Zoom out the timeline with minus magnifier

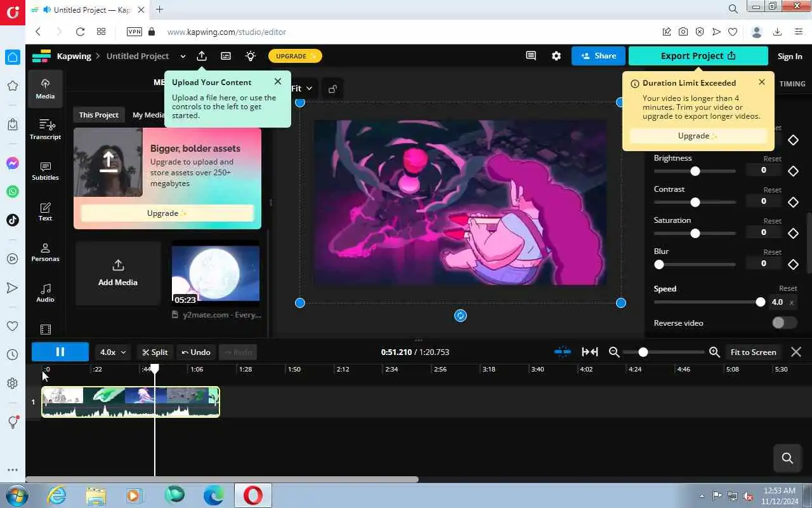(614, 352)
